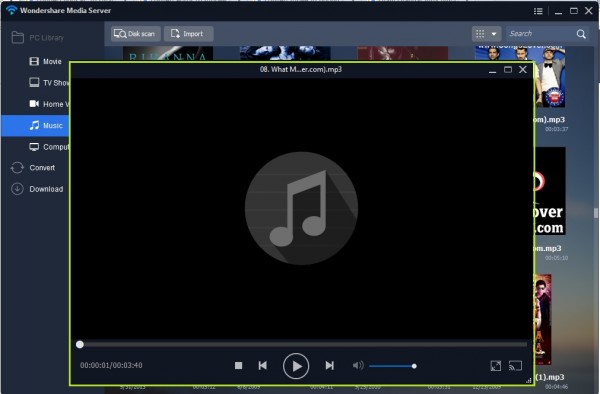The image size is (600, 394).
Task: Cast media using the cast icon
Action: 515,366
